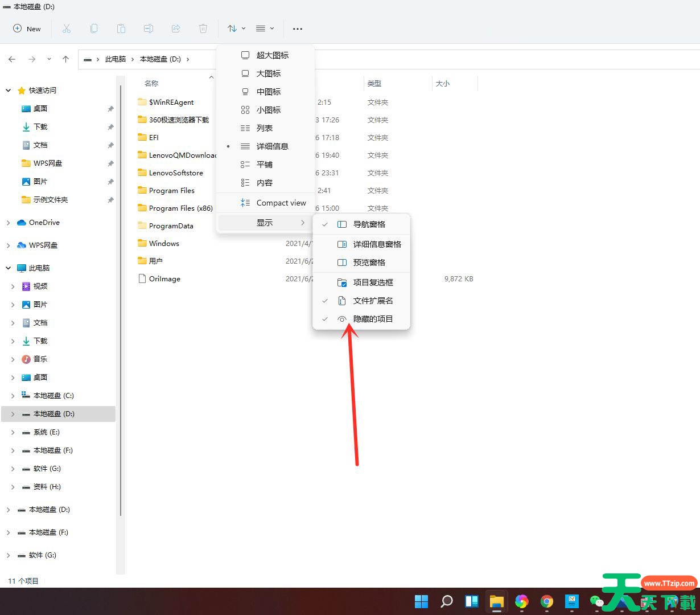Open the Windows Start button
The height and width of the screenshot is (615, 700).
coord(421,601)
